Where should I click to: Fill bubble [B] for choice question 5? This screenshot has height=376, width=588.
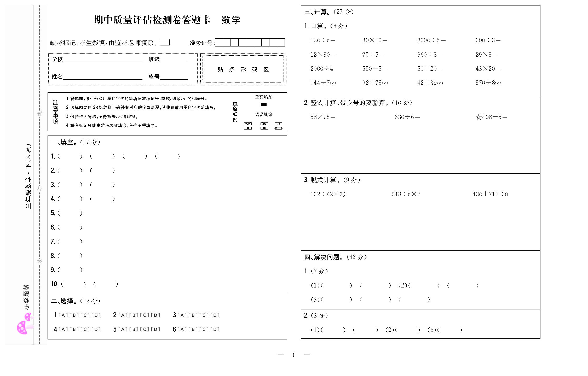pos(134,329)
